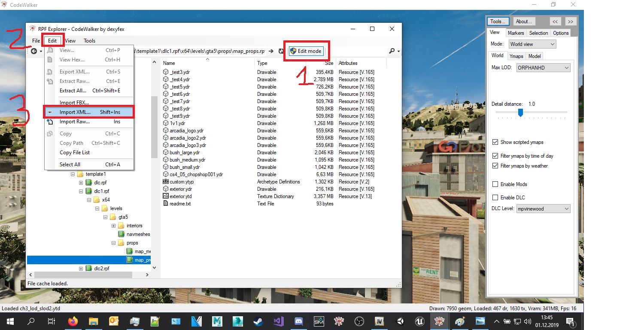Screen dimensions: 644x330
Task: Switch to the Options tab
Action: tap(561, 33)
